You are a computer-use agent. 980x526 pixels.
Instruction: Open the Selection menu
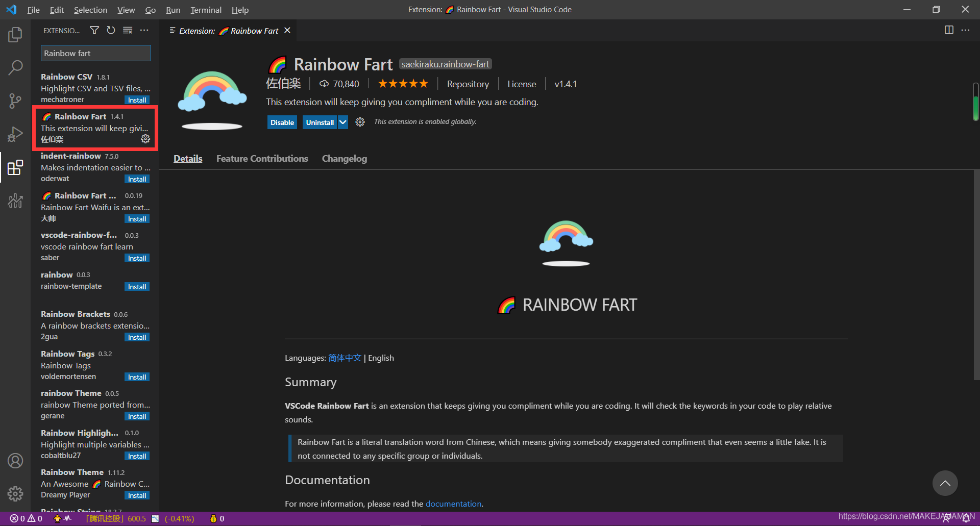point(90,10)
